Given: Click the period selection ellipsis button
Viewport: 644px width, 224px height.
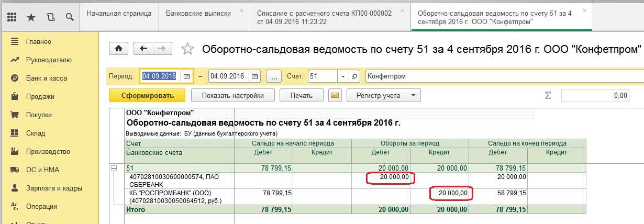Looking at the screenshot, I should 274,76.
